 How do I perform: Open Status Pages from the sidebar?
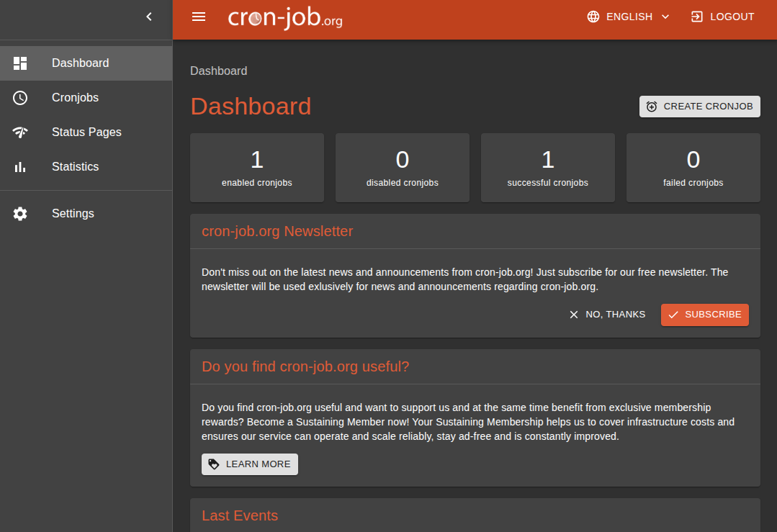click(x=86, y=132)
